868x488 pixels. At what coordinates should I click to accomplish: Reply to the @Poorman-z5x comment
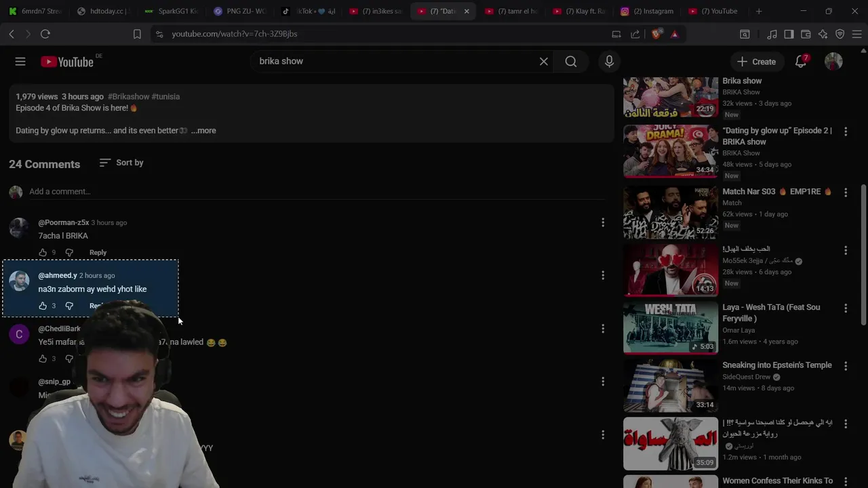pos(98,253)
